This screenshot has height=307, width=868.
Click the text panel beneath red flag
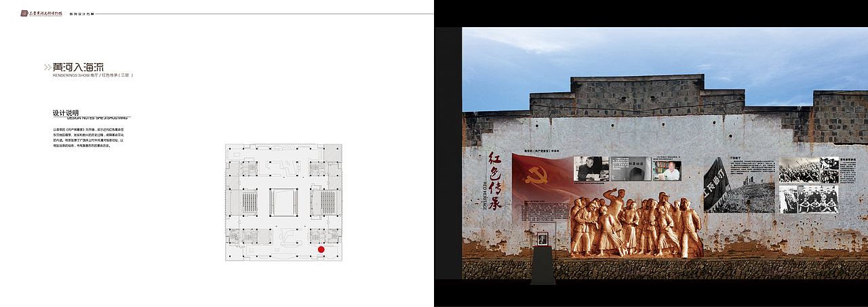[545, 209]
